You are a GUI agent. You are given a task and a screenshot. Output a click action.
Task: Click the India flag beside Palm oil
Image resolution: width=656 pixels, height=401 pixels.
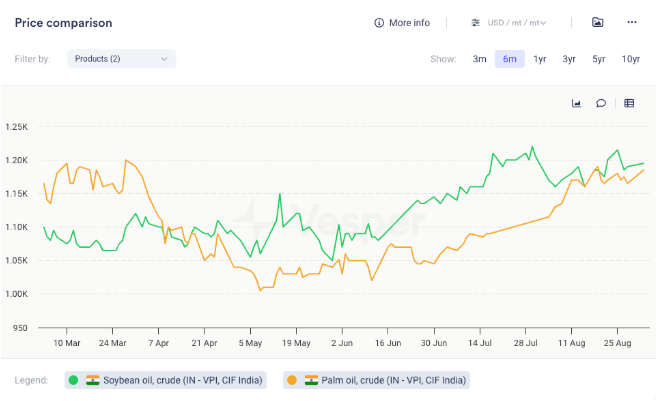[x=311, y=380]
